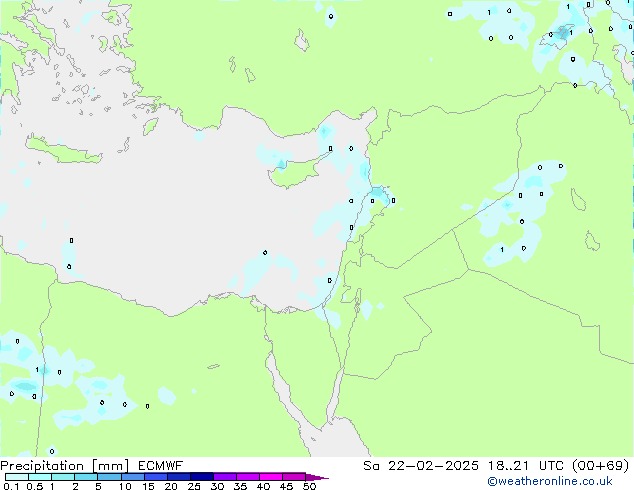Select the 35–40 mm legend swatch
634x490 pixels.
tap(247, 477)
